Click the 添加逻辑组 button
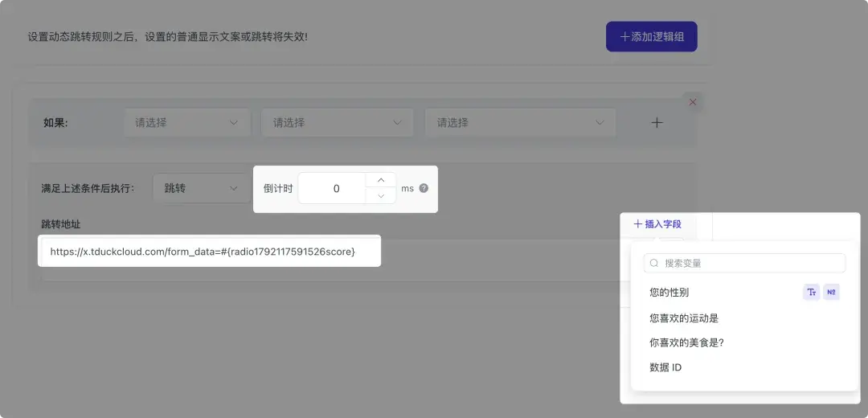Screen dimensions: 868x418 point(652,36)
